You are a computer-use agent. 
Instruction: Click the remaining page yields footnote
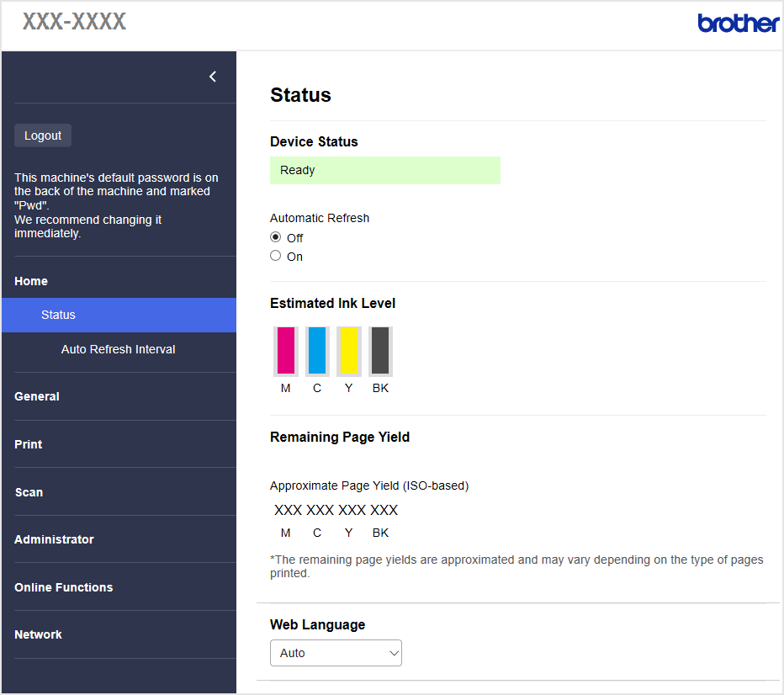point(516,566)
